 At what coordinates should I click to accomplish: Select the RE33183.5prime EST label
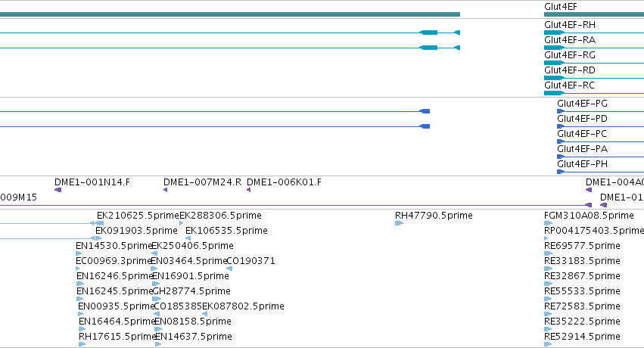pyautogui.click(x=582, y=262)
